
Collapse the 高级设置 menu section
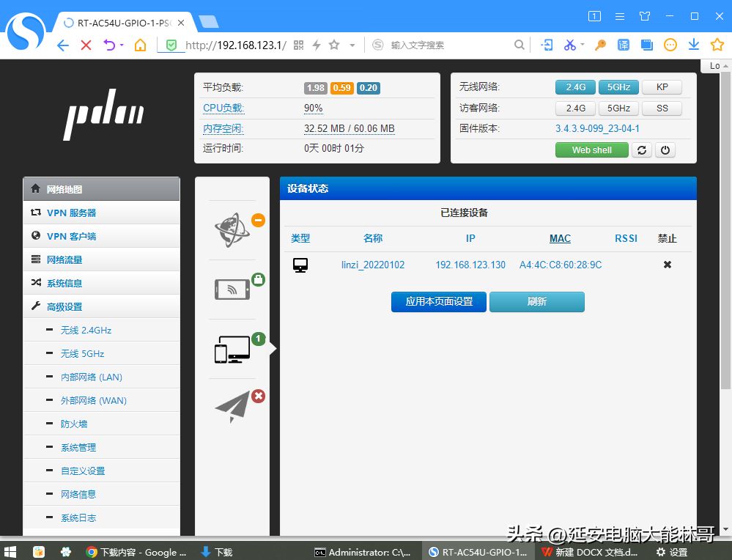(64, 307)
